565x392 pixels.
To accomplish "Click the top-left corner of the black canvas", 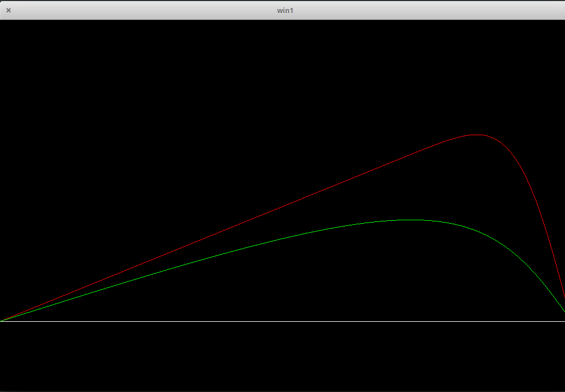I will click(x=2, y=22).
